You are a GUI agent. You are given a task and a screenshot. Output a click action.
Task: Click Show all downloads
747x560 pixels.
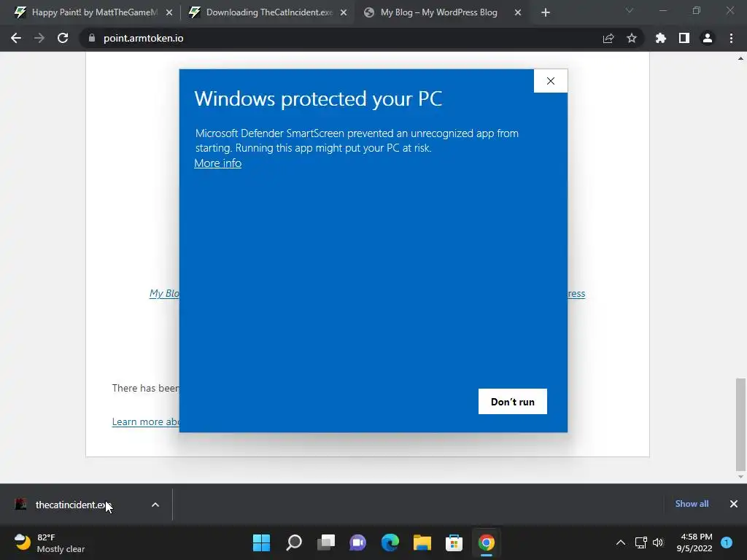(x=692, y=504)
